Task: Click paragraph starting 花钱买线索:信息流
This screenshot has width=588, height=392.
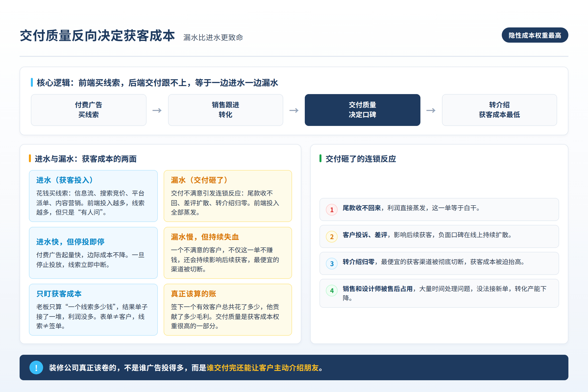Action: pyautogui.click(x=90, y=203)
